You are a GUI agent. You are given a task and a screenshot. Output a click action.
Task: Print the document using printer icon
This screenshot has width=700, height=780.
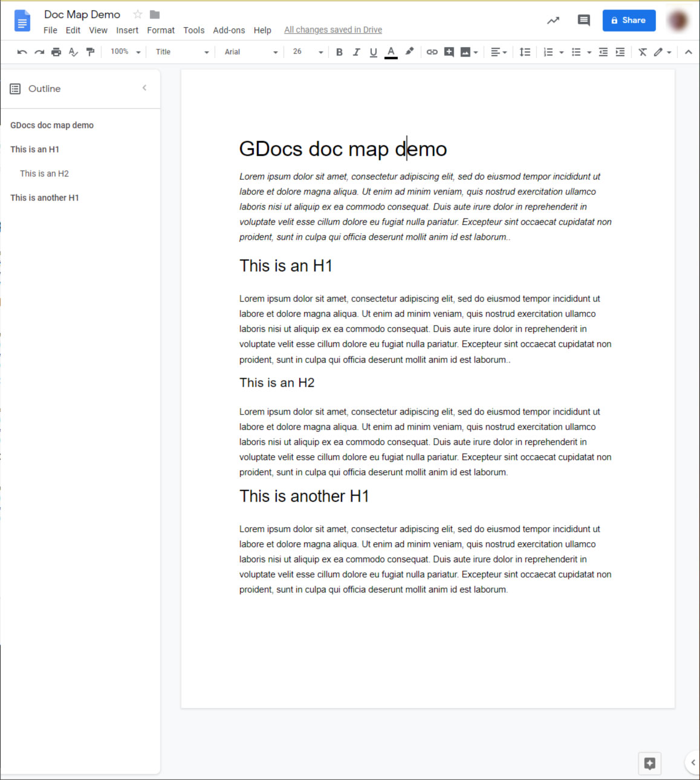tap(56, 52)
